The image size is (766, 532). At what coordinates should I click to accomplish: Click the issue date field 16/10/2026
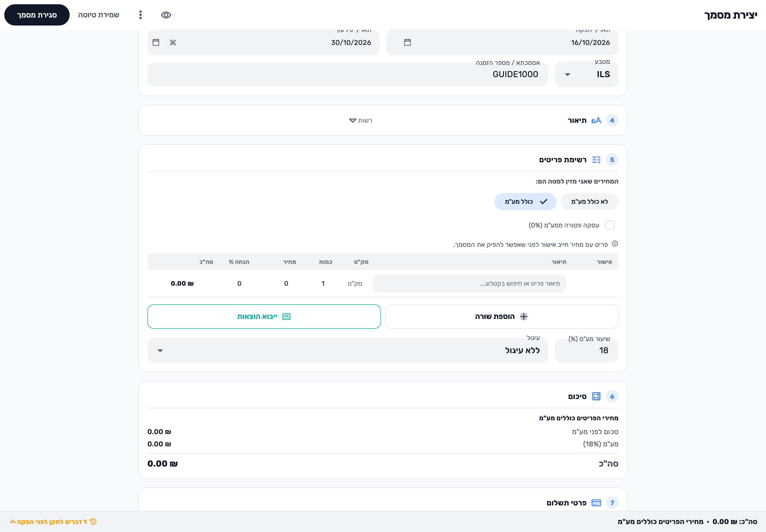pyautogui.click(x=502, y=42)
